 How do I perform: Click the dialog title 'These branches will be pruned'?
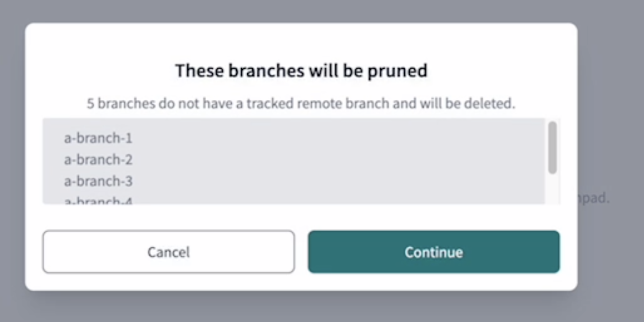click(x=301, y=70)
